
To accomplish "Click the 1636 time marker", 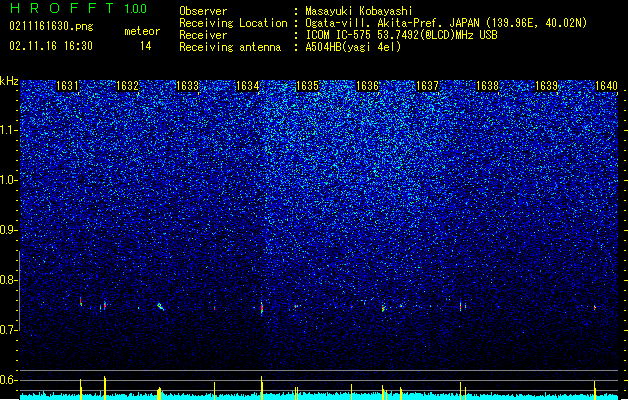I will point(367,86).
